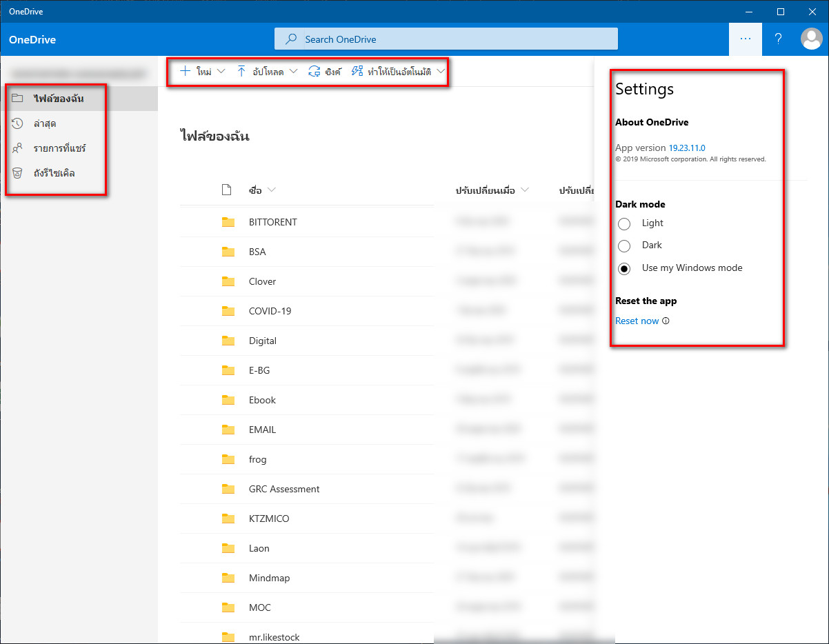
Task: Click the ปรับเปลี่ยนเมื่อ column header label
Action: coord(485,190)
